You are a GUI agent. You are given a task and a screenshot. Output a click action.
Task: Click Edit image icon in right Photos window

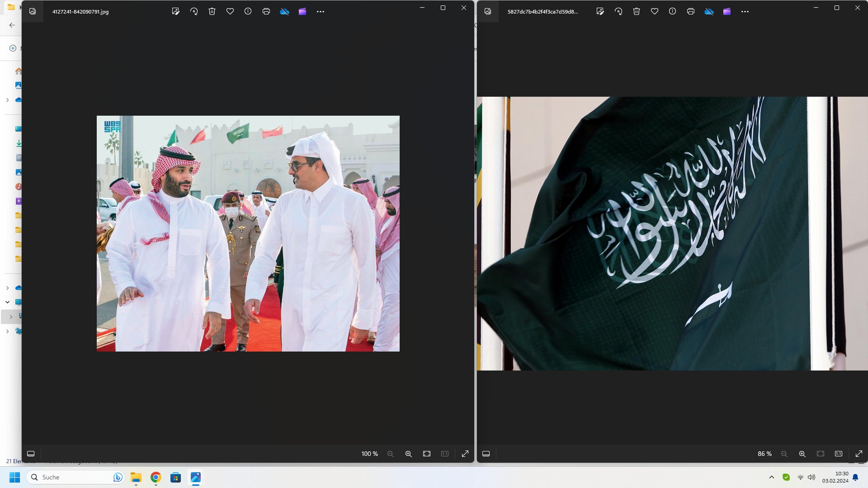pos(600,11)
